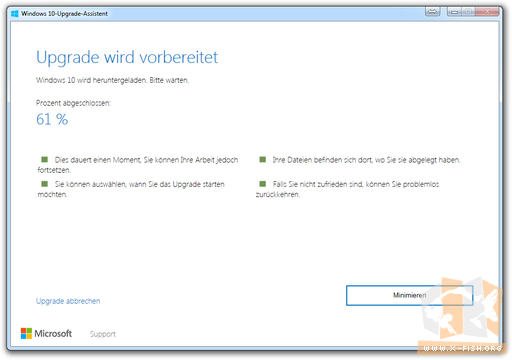Click the double-arrow button in title bar
This screenshot has height=360, width=512.
coord(433,12)
